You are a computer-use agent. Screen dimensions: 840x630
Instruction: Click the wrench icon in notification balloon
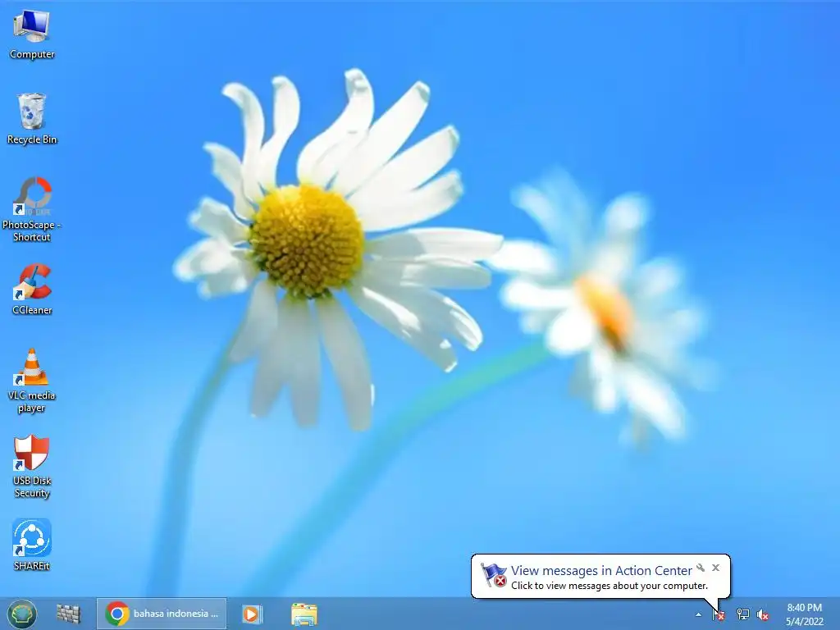click(701, 568)
